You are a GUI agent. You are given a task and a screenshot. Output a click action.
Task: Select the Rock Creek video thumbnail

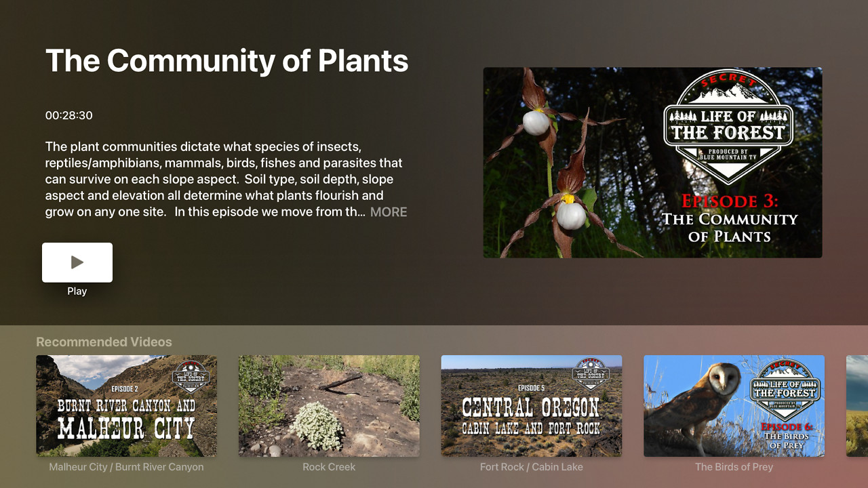tap(329, 406)
